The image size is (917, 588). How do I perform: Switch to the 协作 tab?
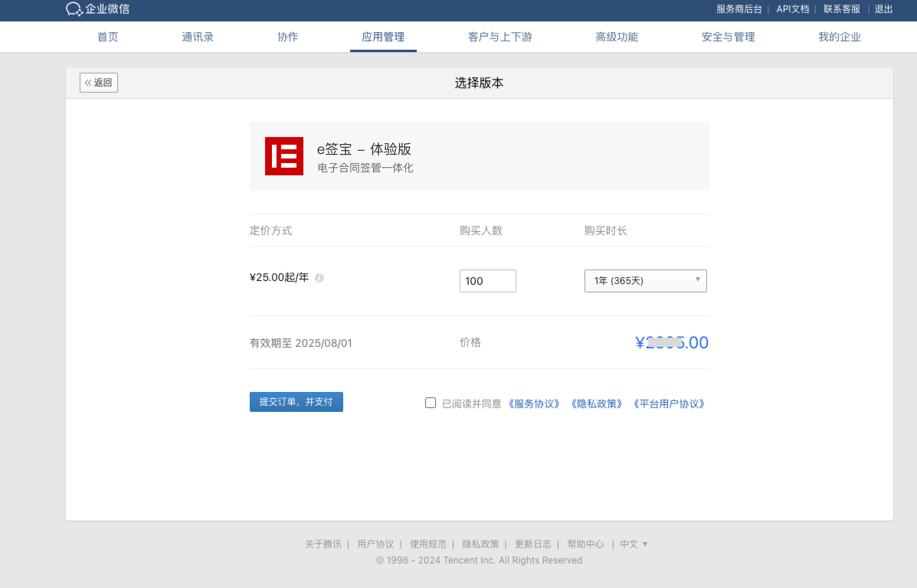coord(288,37)
